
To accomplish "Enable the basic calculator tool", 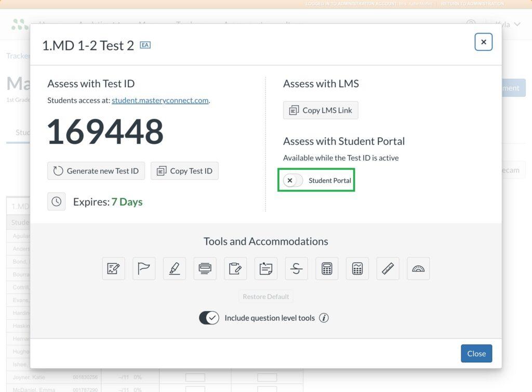I will pos(327,268).
